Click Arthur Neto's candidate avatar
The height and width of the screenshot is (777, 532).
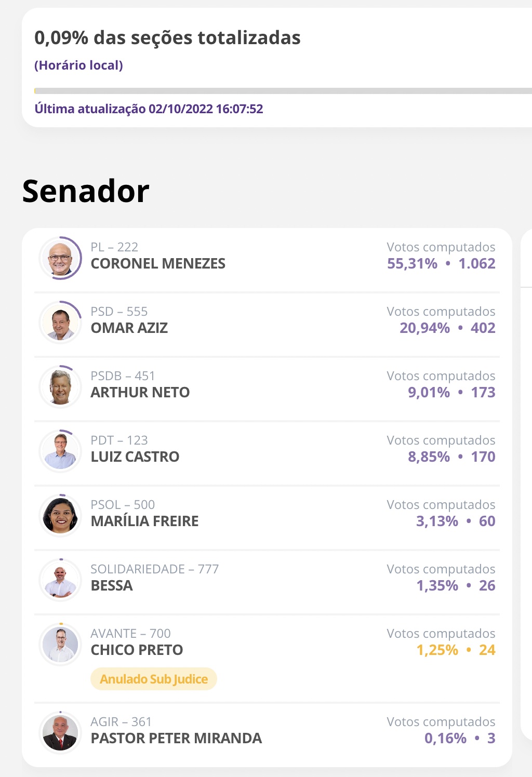point(60,387)
